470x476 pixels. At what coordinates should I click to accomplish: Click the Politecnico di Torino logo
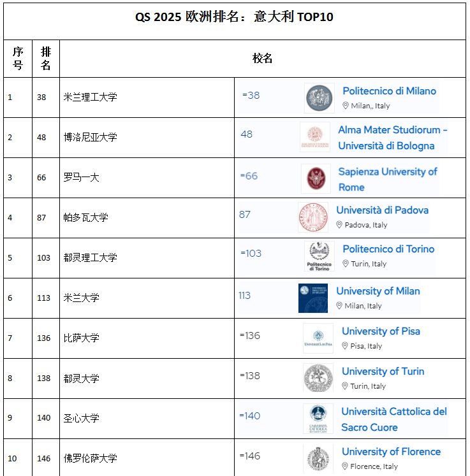[319, 256]
